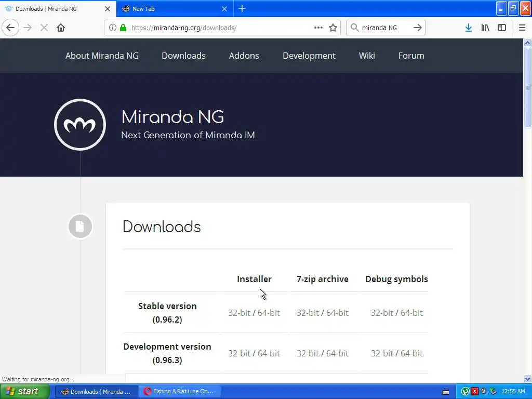
Task: Close the Downloads | Miranda NG tab
Action: pyautogui.click(x=108, y=9)
